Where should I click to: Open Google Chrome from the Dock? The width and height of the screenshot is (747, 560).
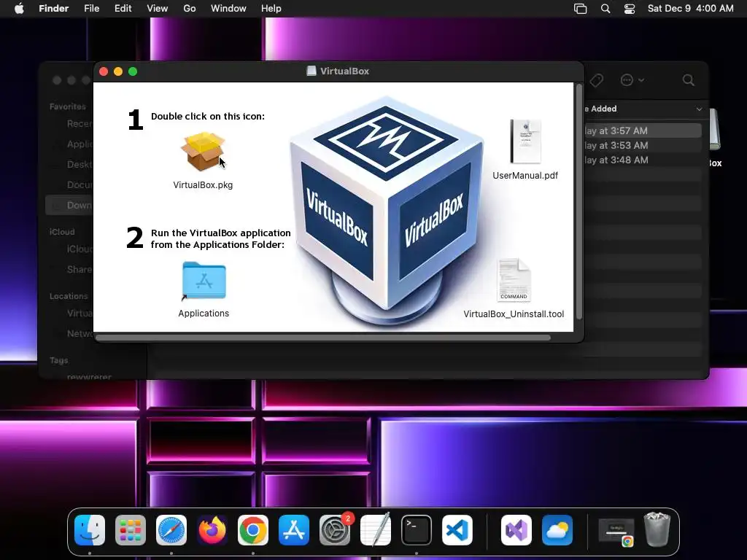pos(253,529)
